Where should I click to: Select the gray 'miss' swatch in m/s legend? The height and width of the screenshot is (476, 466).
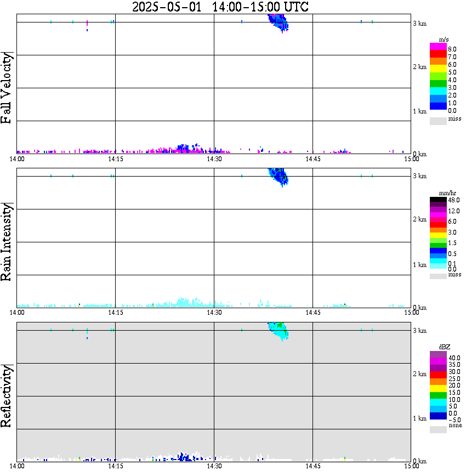point(438,121)
